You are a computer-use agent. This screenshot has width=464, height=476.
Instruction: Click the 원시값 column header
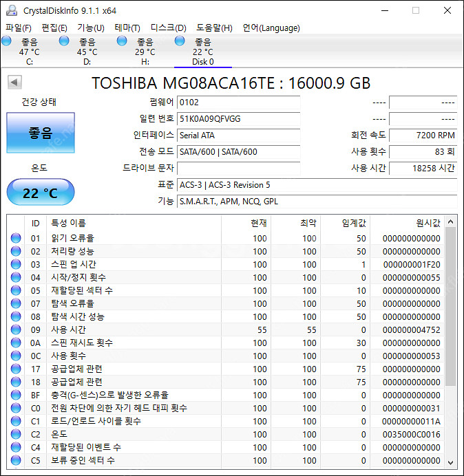tap(407, 223)
